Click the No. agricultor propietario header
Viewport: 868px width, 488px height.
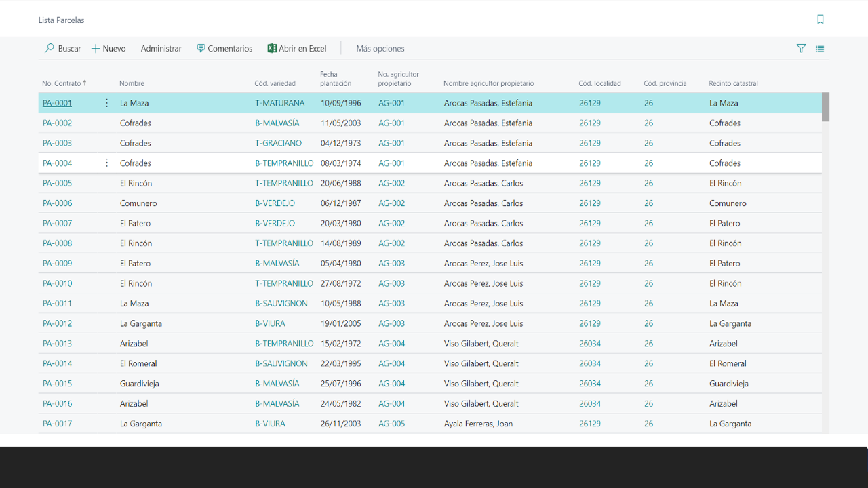pos(399,79)
